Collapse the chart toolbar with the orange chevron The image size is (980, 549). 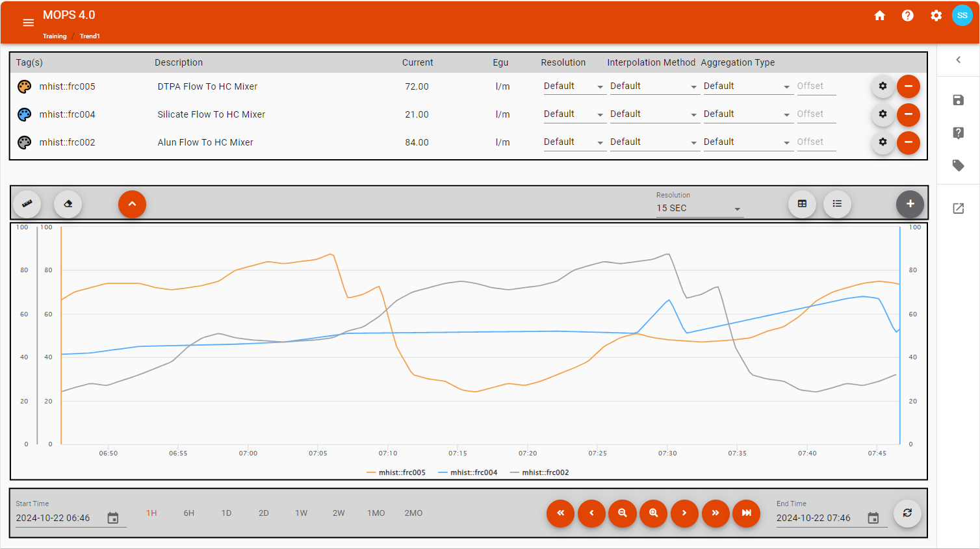point(132,204)
